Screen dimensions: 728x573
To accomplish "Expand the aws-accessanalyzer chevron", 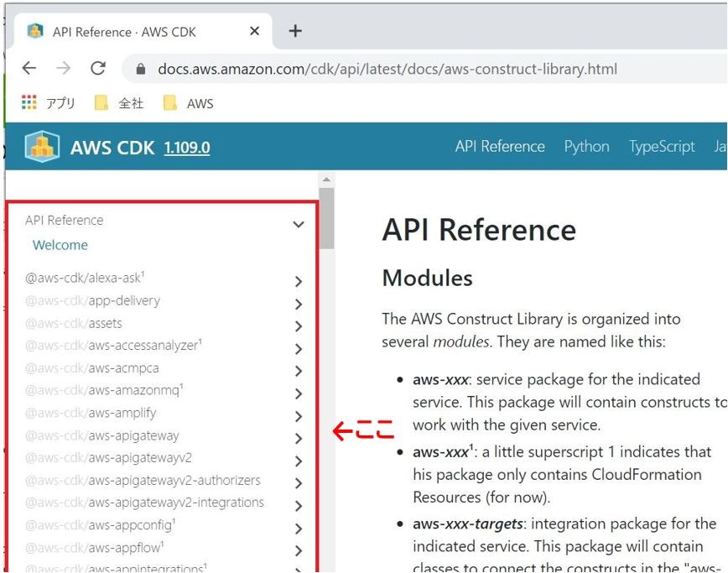I will [299, 349].
